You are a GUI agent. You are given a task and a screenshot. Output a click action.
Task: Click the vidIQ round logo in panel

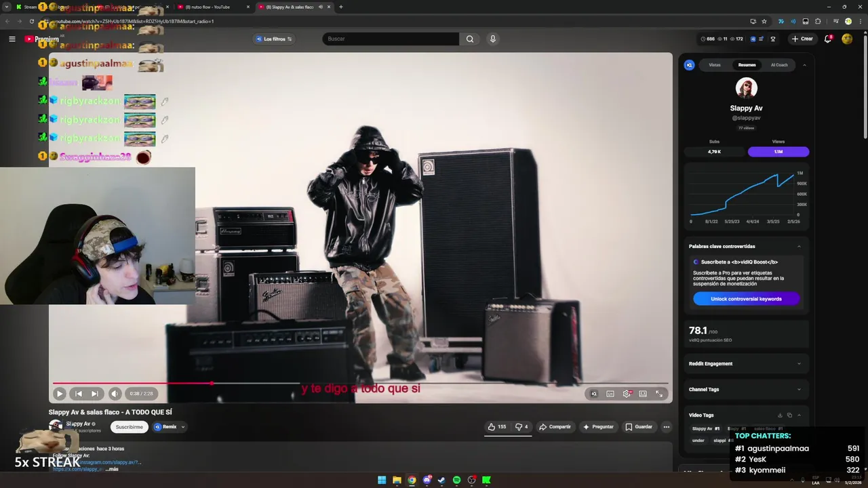[x=690, y=65]
